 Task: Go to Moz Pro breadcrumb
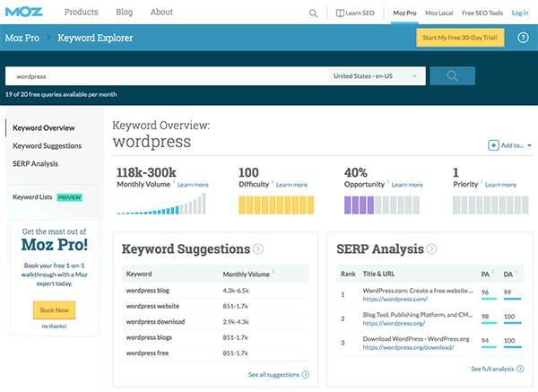(x=22, y=38)
